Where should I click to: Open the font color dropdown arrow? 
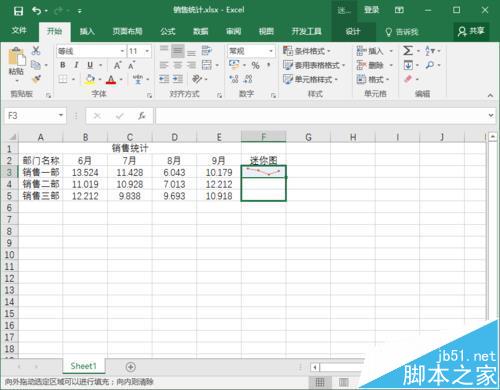coord(121,79)
